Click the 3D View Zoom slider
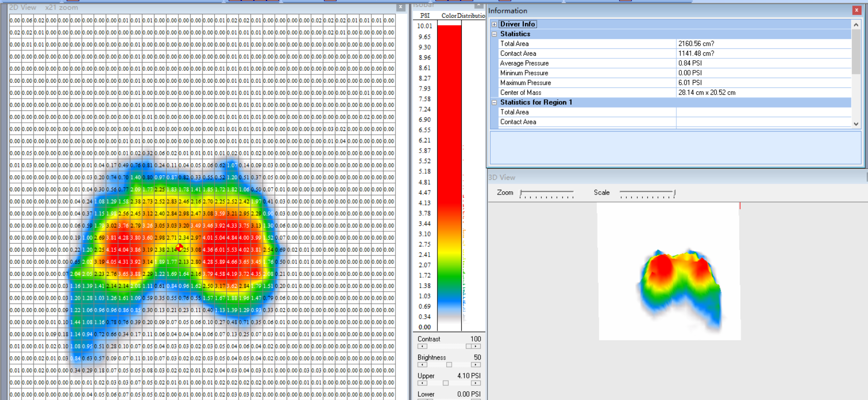Image resolution: width=868 pixels, height=400 pixels. (x=521, y=193)
